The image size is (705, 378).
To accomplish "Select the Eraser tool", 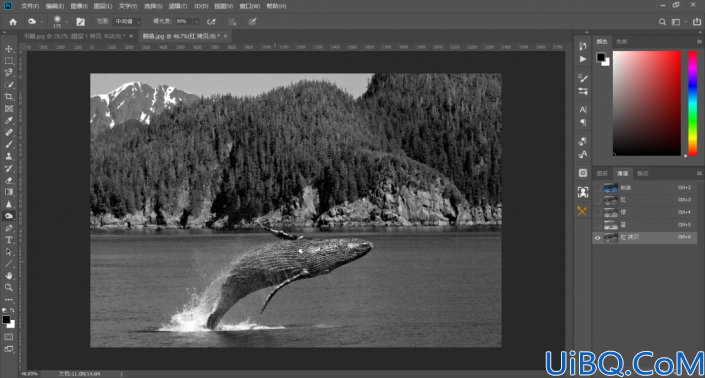I will (9, 180).
